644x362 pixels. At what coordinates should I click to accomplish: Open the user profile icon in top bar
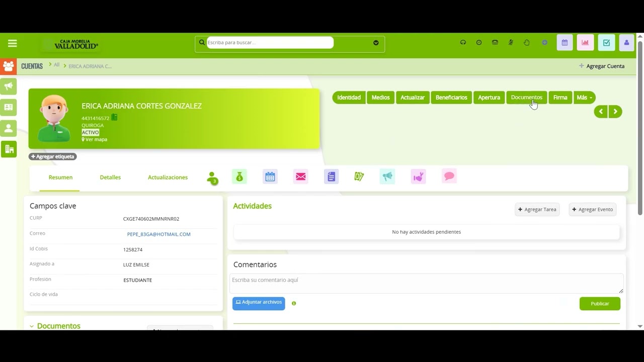click(626, 43)
